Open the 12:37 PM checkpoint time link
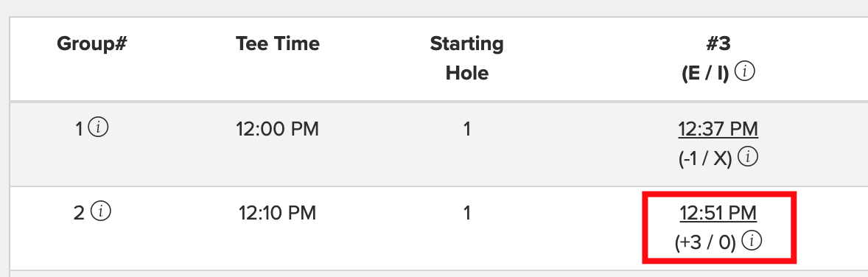The image size is (868, 277). (x=718, y=129)
